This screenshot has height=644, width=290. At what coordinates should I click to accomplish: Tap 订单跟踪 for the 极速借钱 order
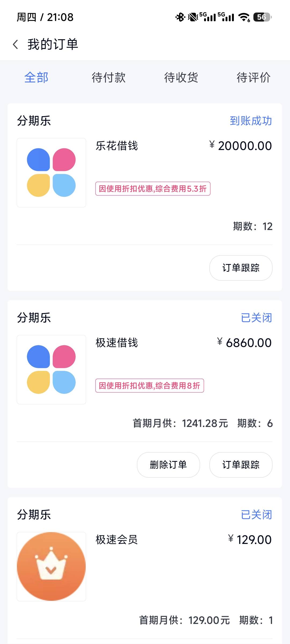[x=241, y=465]
